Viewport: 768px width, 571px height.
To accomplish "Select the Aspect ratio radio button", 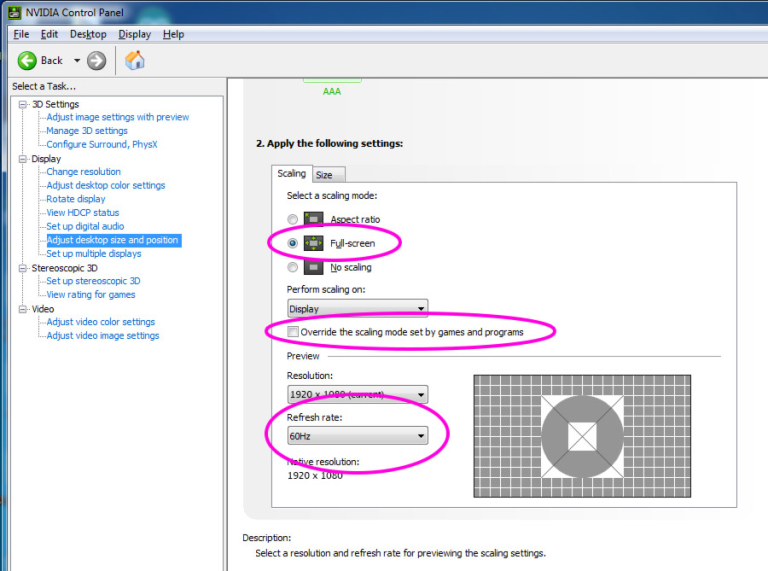I will (292, 219).
